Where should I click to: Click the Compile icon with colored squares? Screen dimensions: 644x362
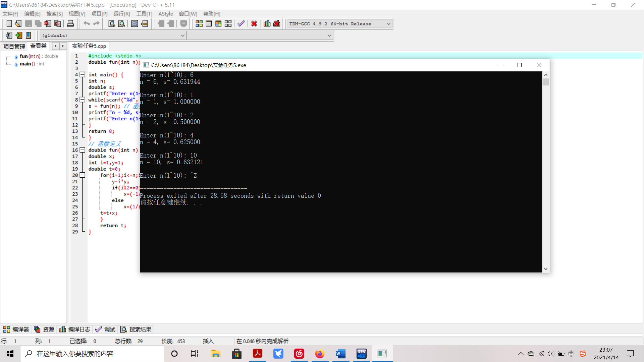click(x=199, y=24)
